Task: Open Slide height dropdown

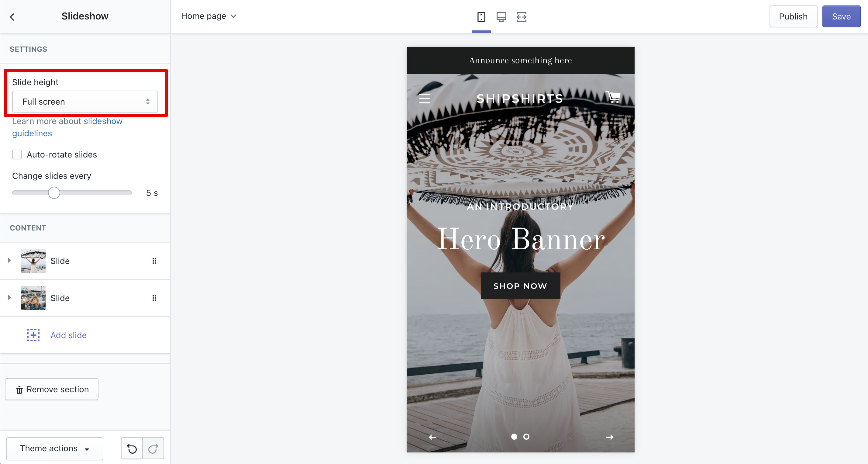Action: point(85,102)
